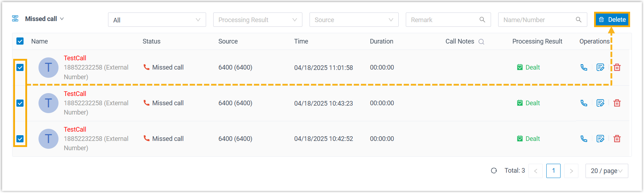
Task: Click the edit notes icon for the 10:43:23 call
Action: (x=600, y=103)
